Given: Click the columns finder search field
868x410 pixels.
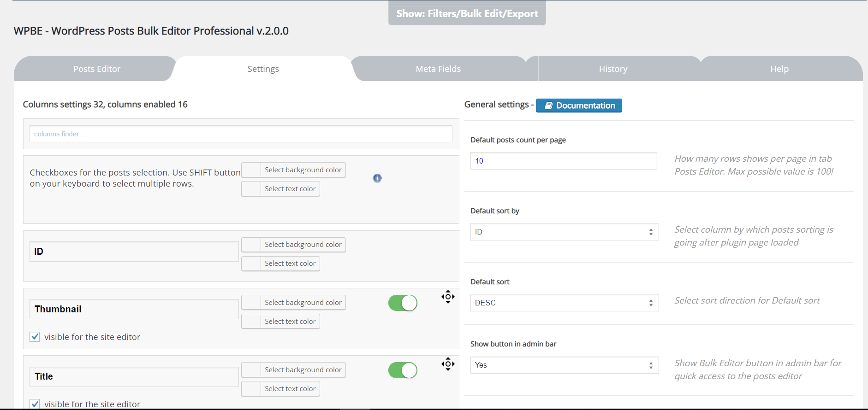Looking at the screenshot, I should click(241, 134).
